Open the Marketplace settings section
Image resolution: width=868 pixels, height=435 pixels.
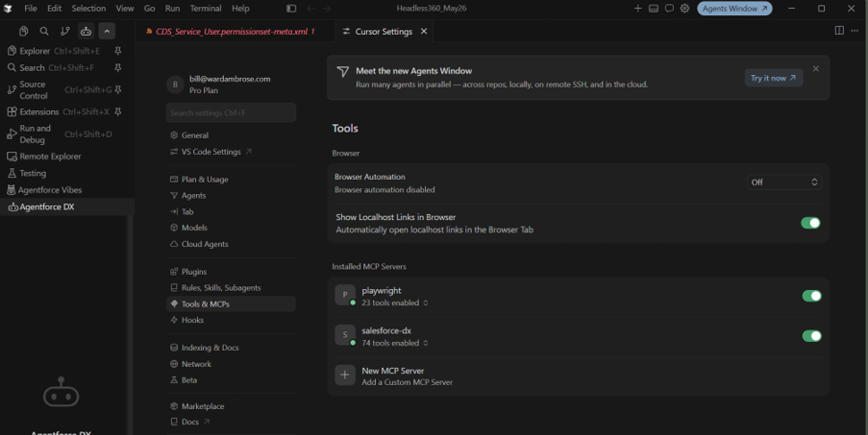coord(203,406)
